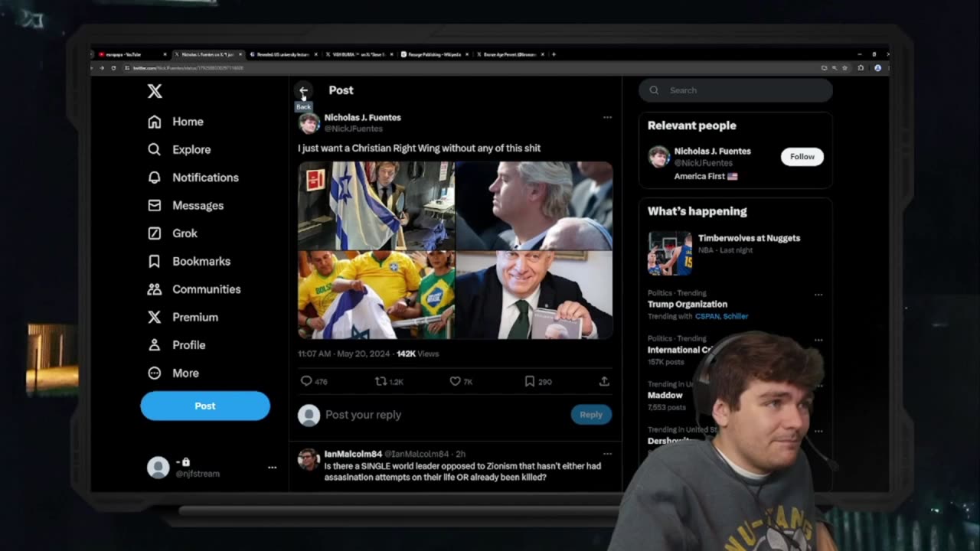
Task: Open IanMalcolm84 reply avatar
Action: pos(309,459)
